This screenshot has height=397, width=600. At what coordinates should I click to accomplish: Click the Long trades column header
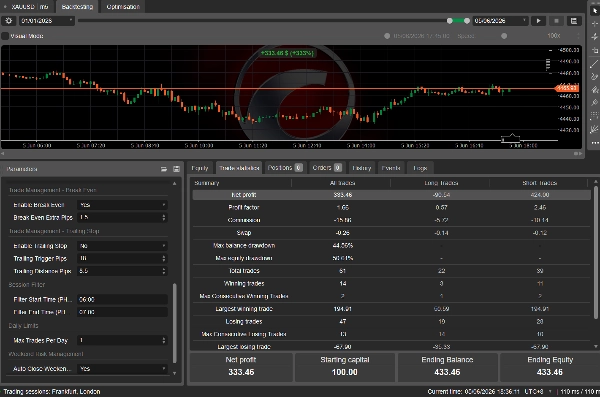[x=441, y=183]
